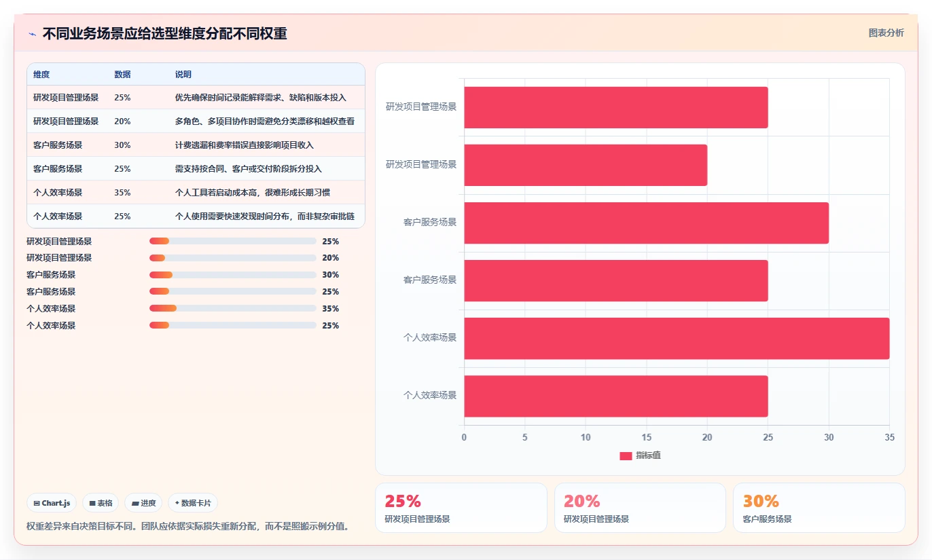
Task: Select the Chart.js chip
Action: pos(52,503)
